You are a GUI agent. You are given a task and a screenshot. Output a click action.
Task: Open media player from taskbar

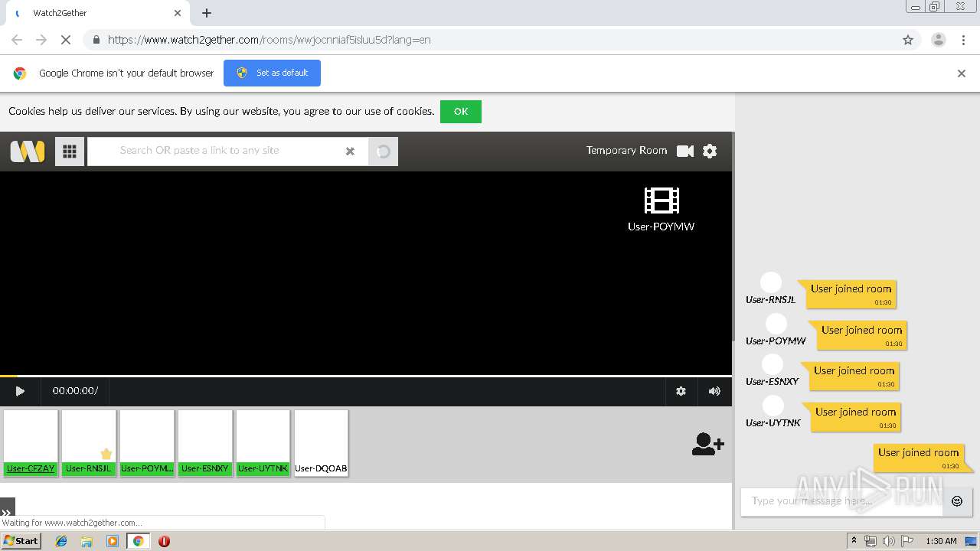pos(113,541)
